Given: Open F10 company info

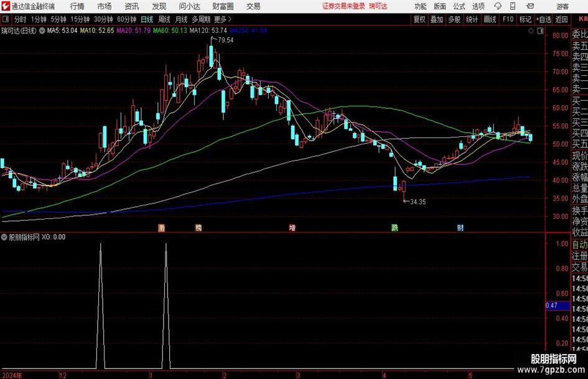Looking at the screenshot, I should pos(508,19).
